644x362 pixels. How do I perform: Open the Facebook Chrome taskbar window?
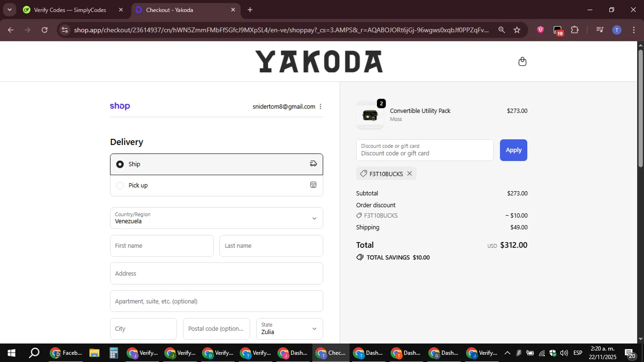pyautogui.click(x=66, y=353)
